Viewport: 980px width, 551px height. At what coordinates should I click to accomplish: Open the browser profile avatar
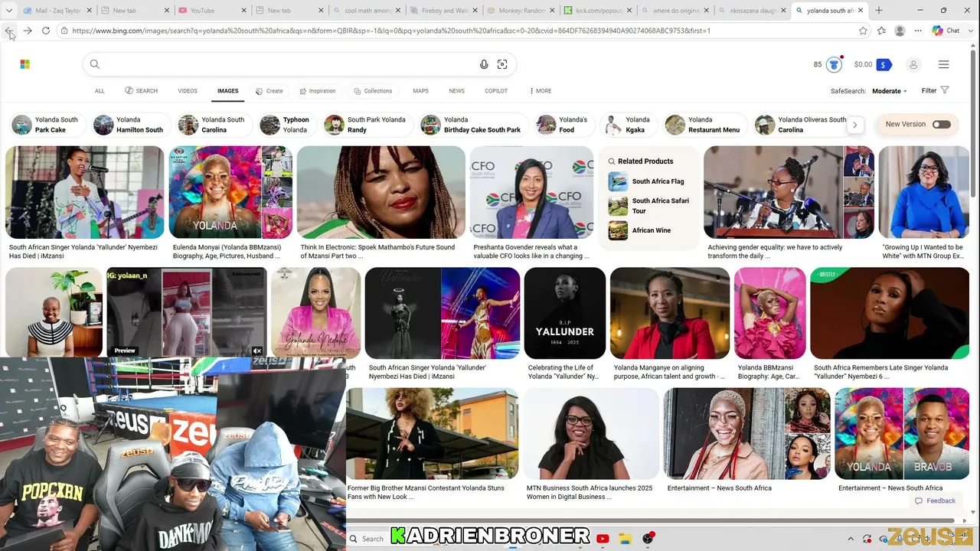click(x=900, y=31)
